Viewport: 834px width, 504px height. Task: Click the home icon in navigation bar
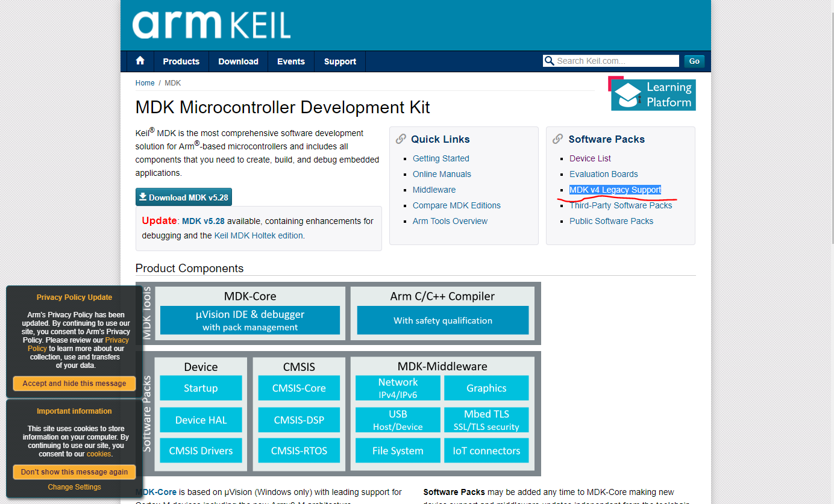(140, 61)
